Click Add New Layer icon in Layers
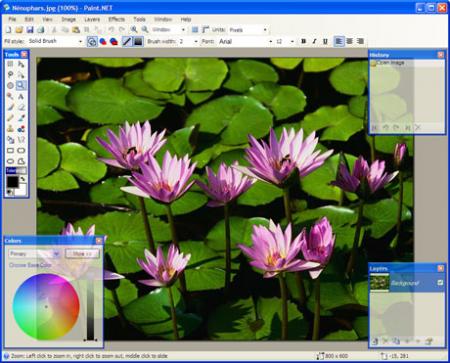450x363 pixels. [x=375, y=341]
